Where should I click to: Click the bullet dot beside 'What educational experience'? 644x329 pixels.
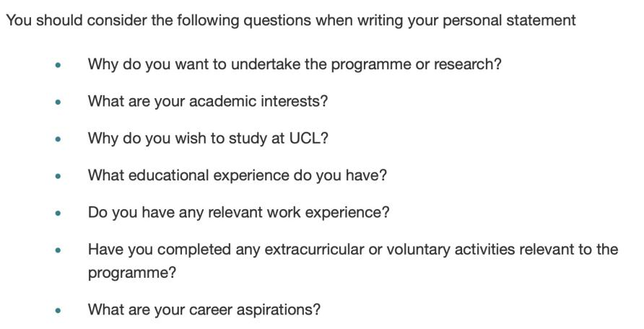(x=58, y=176)
